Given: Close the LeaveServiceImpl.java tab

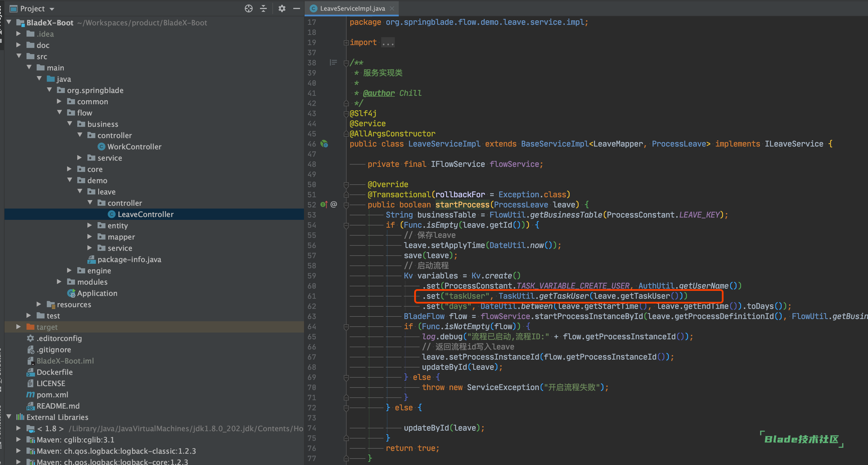Looking at the screenshot, I should pyautogui.click(x=392, y=8).
